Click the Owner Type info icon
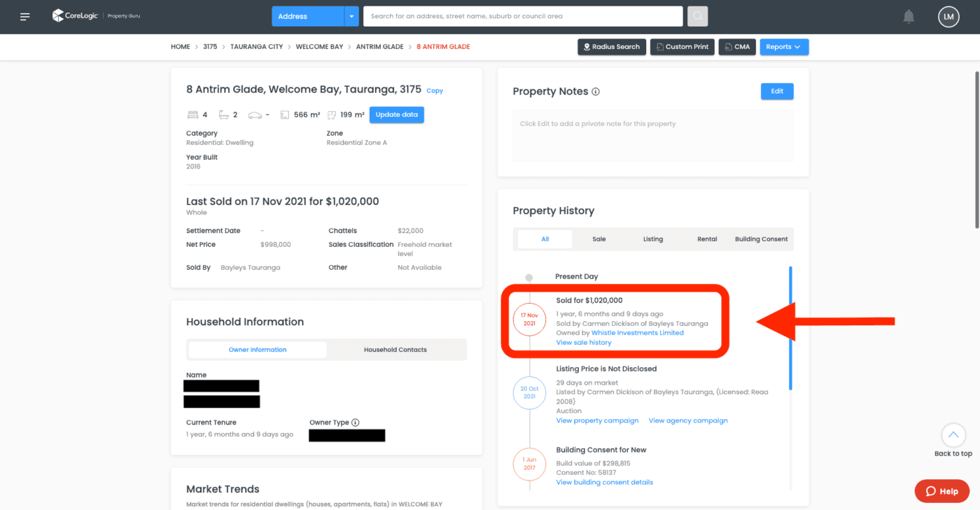Screen dimensions: 980x510 click(x=355, y=423)
